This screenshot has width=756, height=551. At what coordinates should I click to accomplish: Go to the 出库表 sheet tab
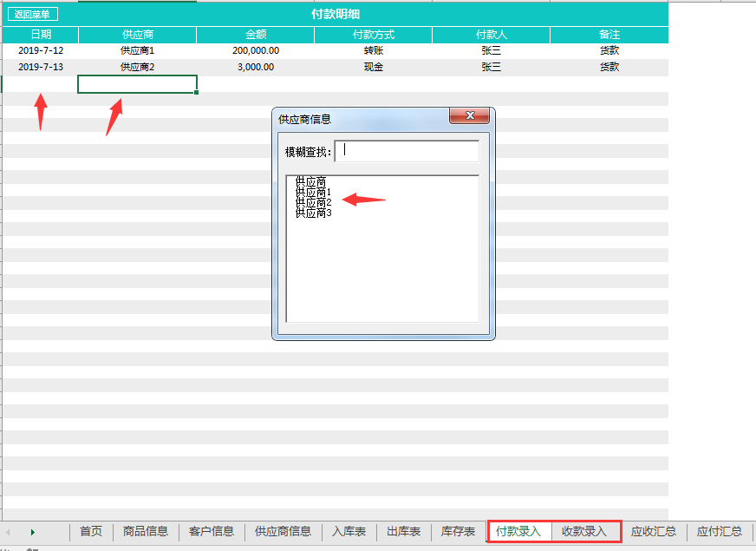403,531
